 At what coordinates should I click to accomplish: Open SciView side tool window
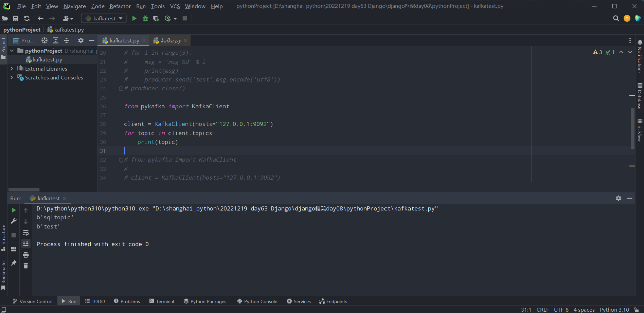pos(640,130)
